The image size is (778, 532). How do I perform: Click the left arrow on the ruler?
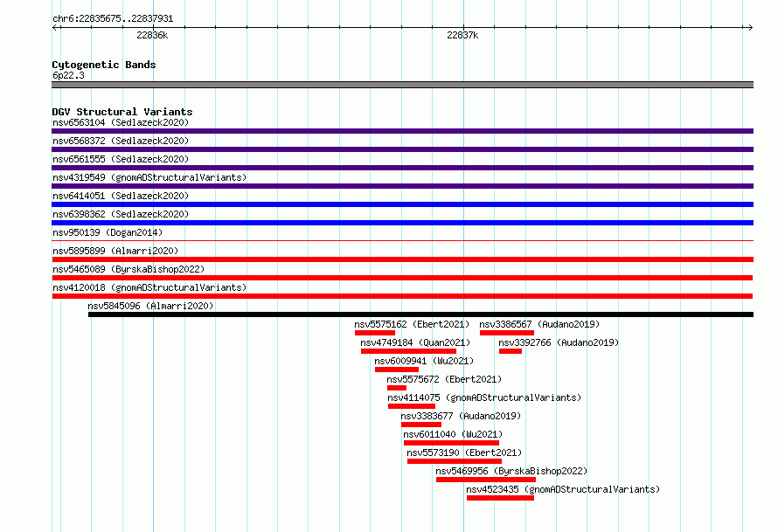tap(55, 28)
